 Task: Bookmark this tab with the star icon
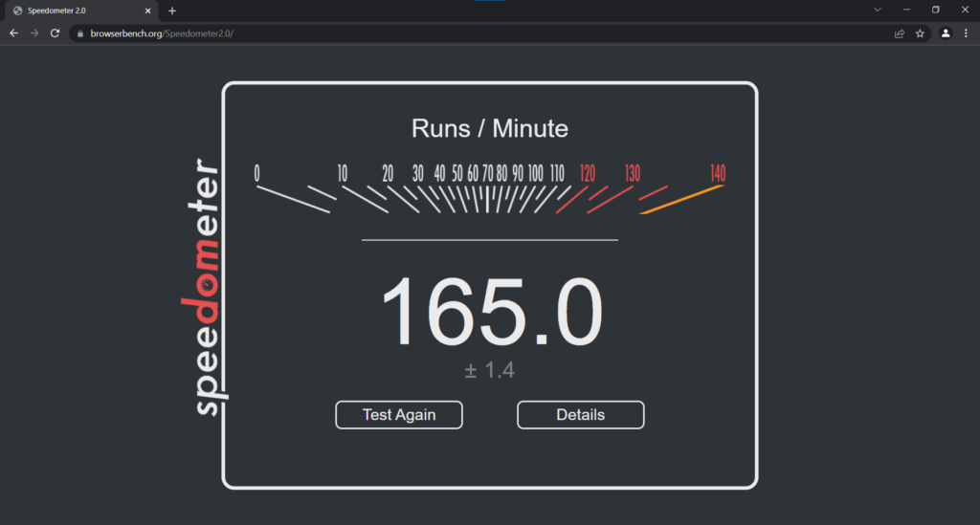pos(920,33)
